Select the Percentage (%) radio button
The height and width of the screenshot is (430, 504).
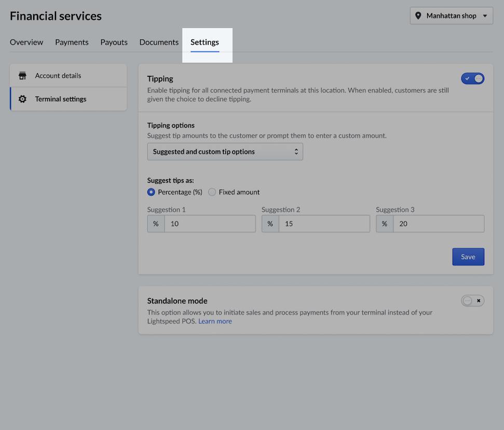151,192
